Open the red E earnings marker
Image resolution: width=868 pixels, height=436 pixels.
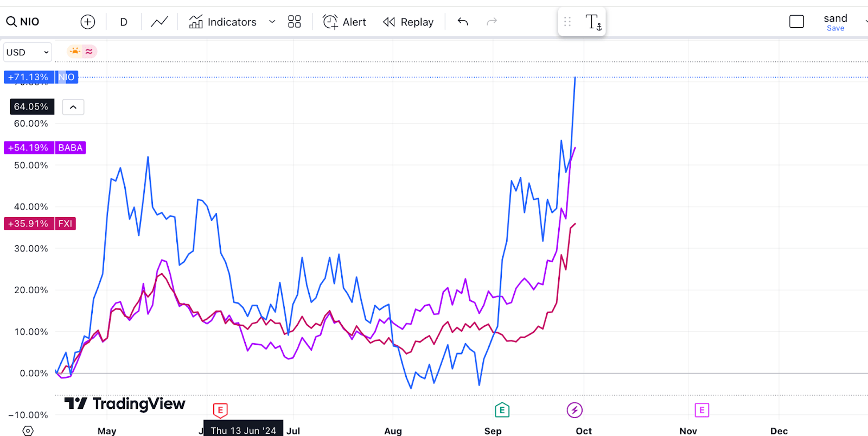tap(220, 410)
